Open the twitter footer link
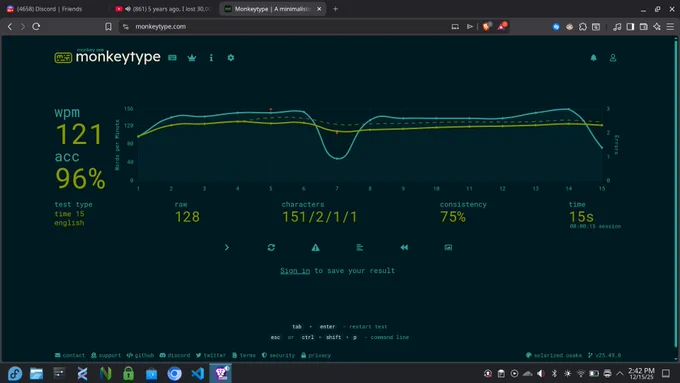The image size is (680, 383). [x=211, y=355]
